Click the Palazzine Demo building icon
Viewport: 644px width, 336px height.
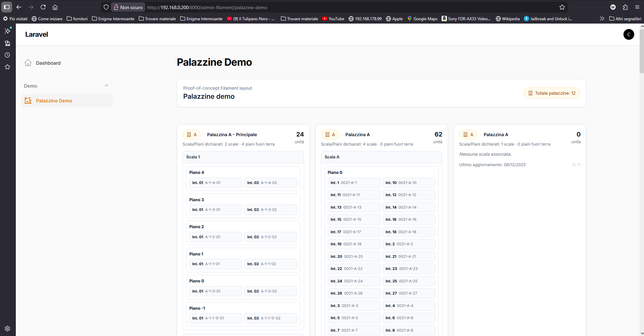coord(28,101)
